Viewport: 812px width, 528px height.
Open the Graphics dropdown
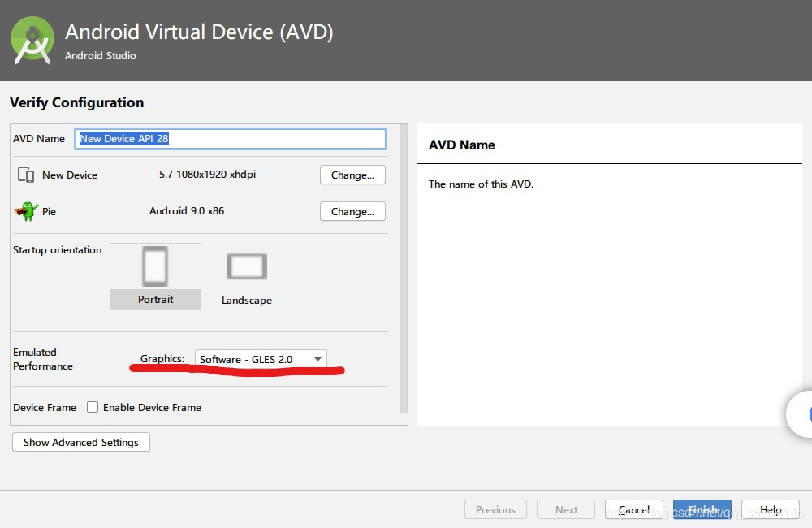(x=261, y=359)
